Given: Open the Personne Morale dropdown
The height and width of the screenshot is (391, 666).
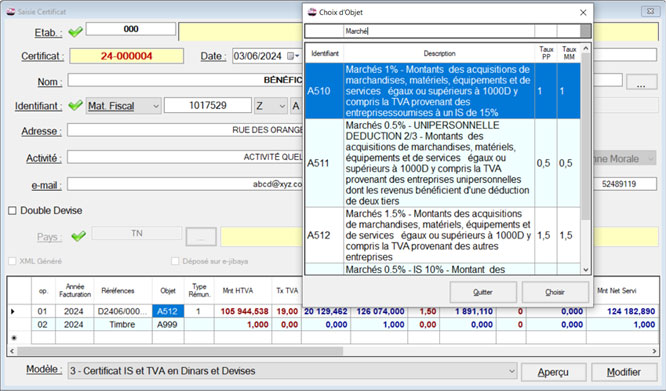Looking at the screenshot, I should (x=650, y=159).
